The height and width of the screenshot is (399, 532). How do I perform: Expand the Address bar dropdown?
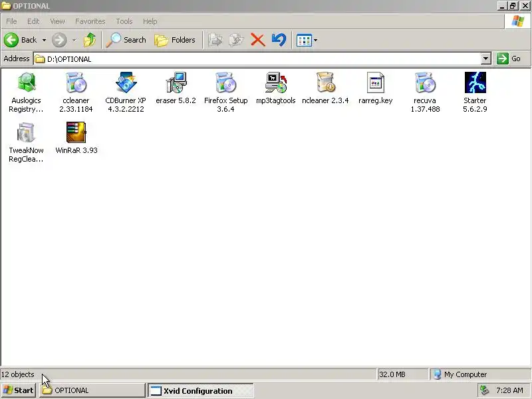click(x=485, y=59)
